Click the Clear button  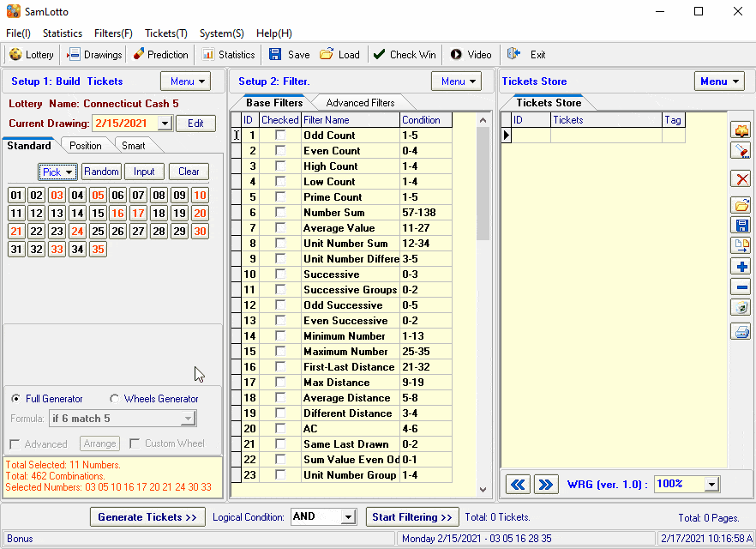pyautogui.click(x=189, y=172)
